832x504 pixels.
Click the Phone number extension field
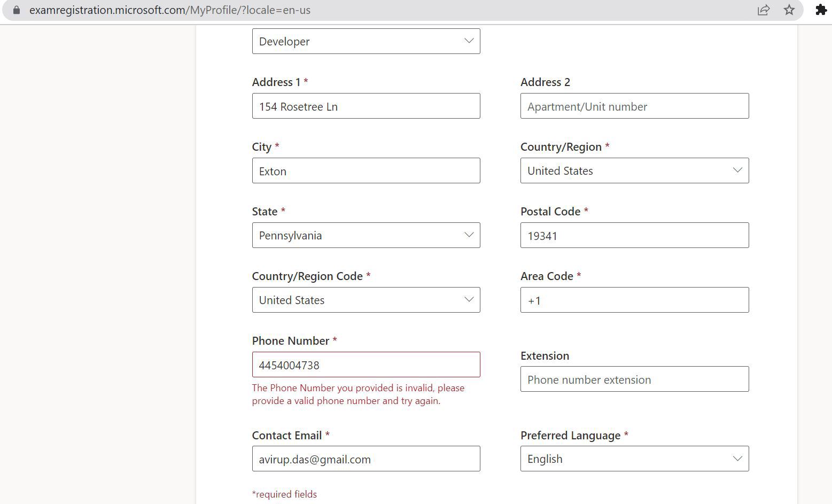(634, 379)
